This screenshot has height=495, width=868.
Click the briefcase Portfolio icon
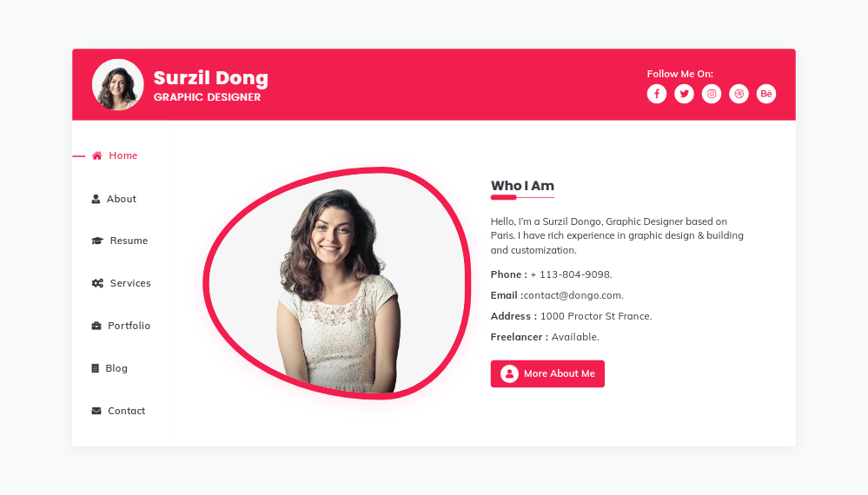tap(96, 326)
